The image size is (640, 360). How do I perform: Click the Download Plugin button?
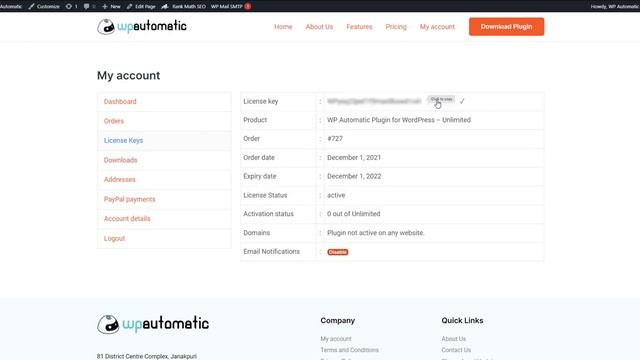pyautogui.click(x=506, y=27)
